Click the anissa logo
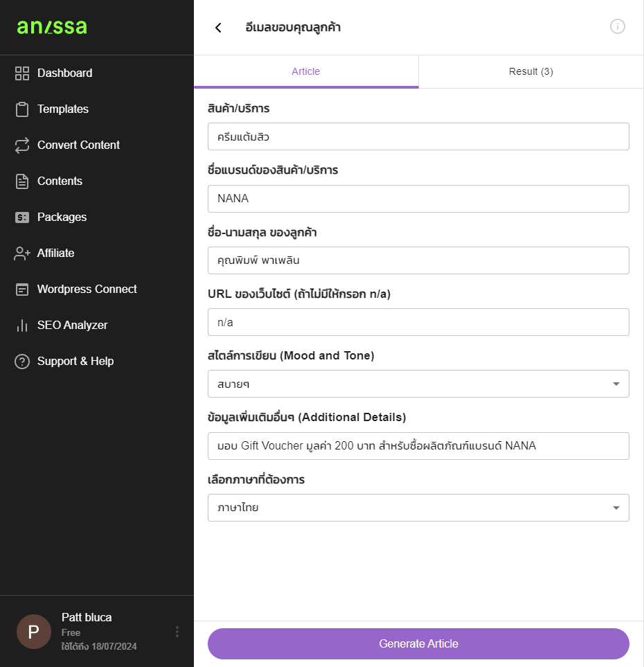The width and height of the screenshot is (644, 667). pos(52,27)
